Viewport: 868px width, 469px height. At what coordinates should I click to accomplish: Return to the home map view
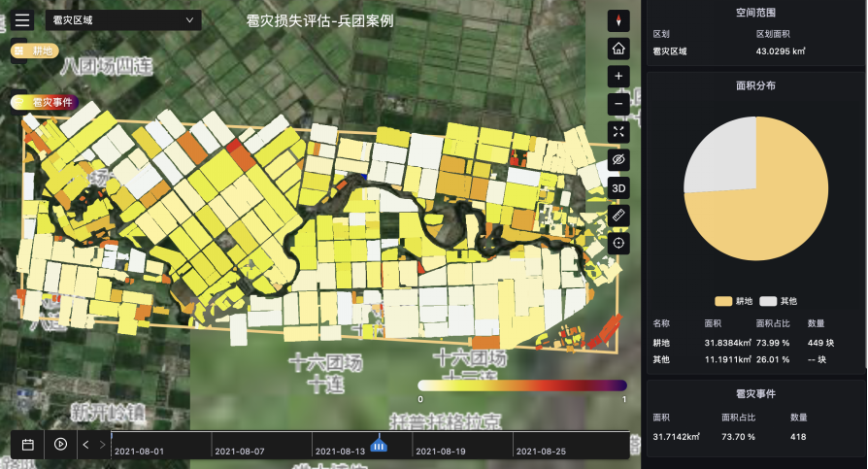click(x=619, y=49)
